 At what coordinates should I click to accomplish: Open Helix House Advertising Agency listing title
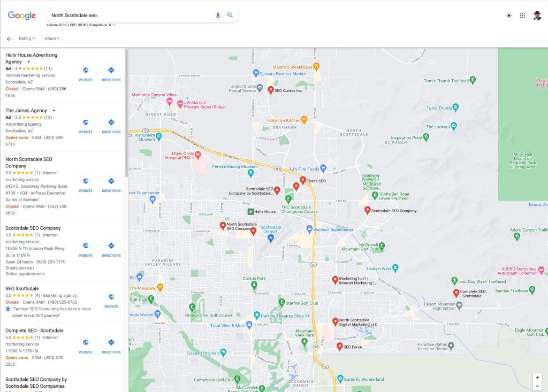click(x=31, y=58)
